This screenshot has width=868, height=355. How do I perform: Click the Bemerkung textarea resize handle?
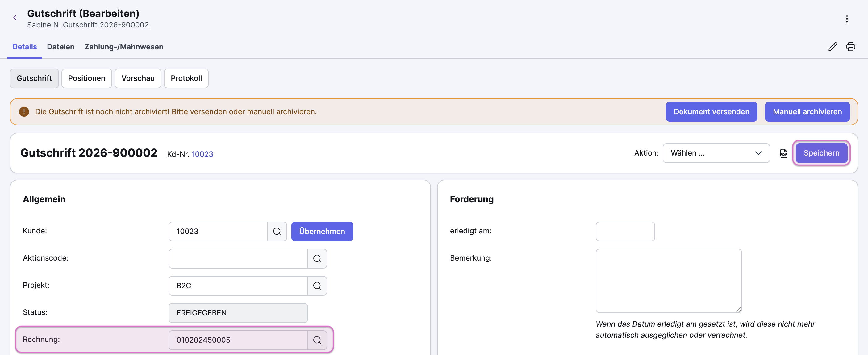tap(738, 310)
